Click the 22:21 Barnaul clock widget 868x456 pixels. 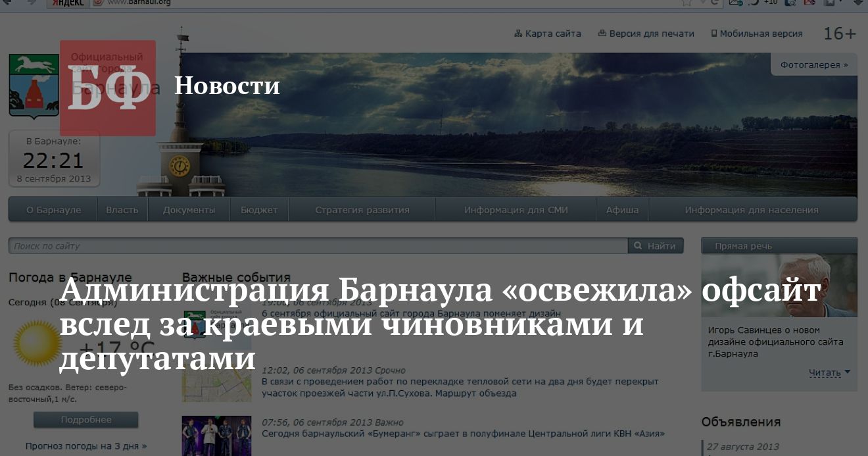pos(54,159)
